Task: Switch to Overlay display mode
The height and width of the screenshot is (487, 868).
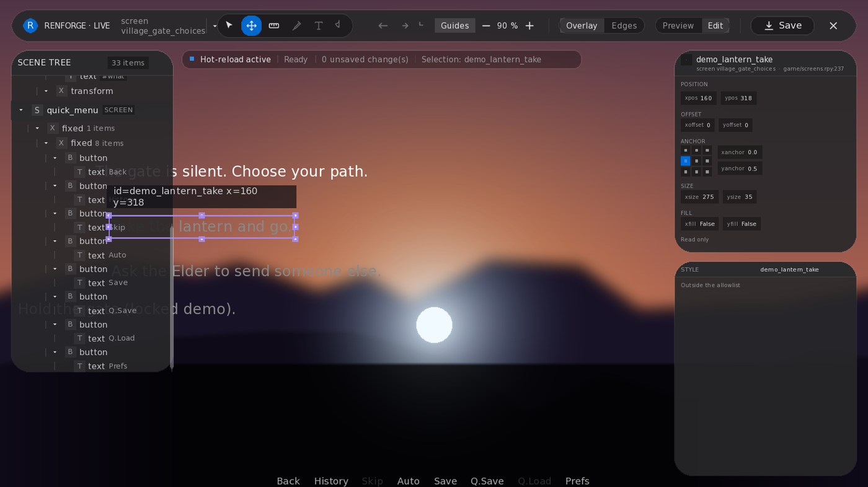Action: (x=582, y=25)
